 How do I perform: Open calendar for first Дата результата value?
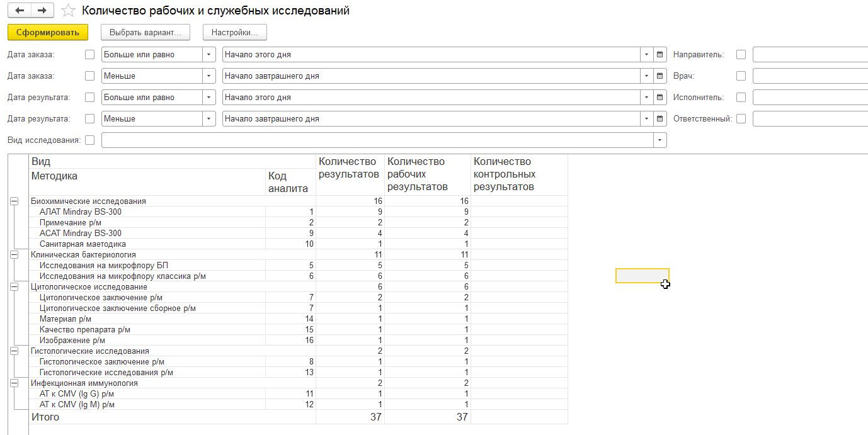660,98
